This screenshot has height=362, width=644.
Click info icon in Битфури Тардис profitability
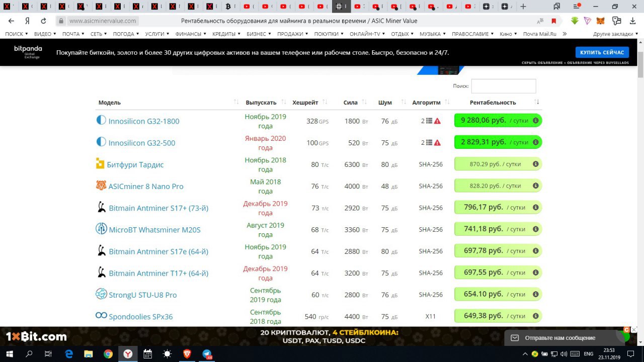(536, 164)
